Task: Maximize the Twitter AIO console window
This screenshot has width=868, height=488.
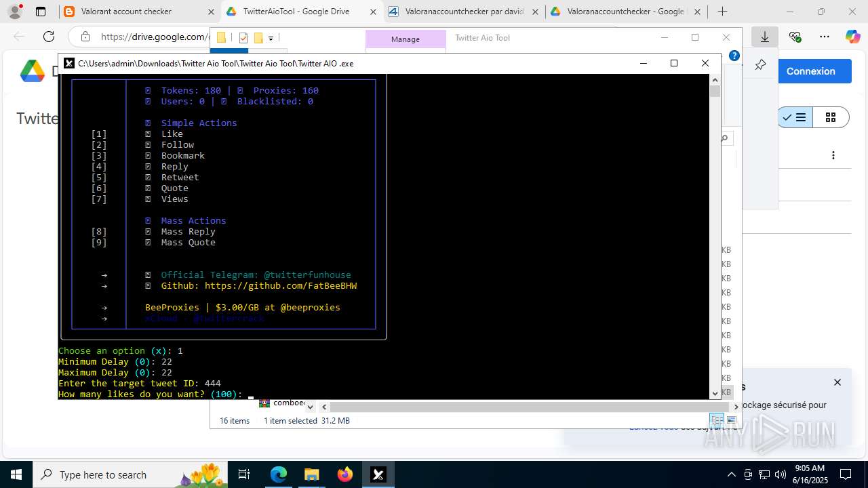Action: tap(674, 63)
